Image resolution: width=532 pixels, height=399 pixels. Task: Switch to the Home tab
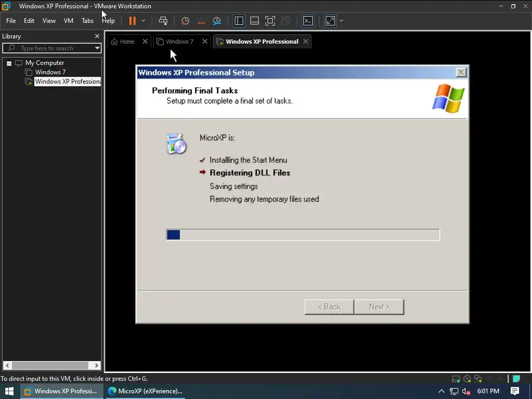pyautogui.click(x=123, y=42)
